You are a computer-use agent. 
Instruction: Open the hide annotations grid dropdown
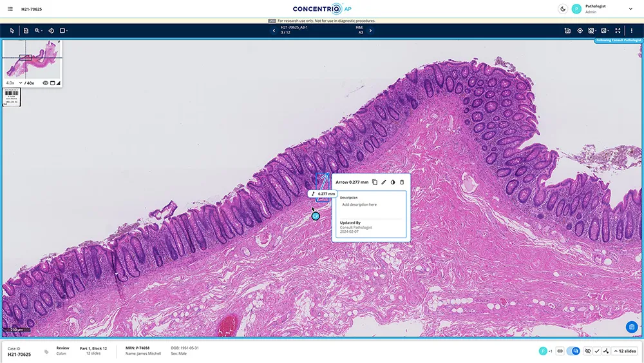(592, 30)
